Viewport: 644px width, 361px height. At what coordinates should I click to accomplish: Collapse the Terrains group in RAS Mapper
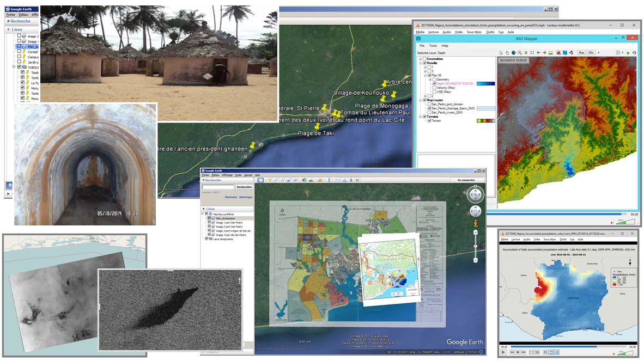click(x=420, y=117)
